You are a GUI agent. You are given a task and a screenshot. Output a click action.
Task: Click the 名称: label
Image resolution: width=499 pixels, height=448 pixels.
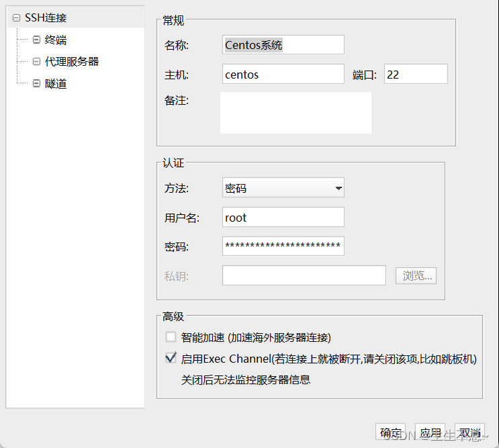(x=177, y=45)
